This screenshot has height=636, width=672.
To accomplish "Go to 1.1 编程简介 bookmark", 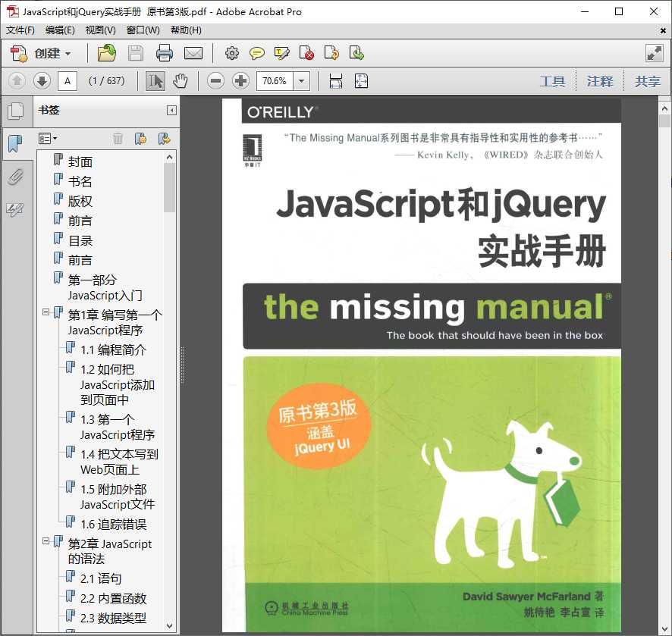I will click(x=113, y=350).
